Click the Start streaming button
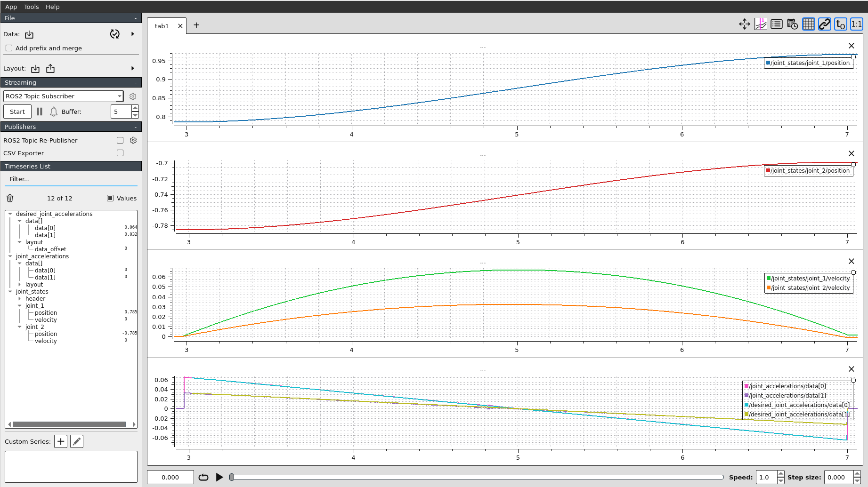This screenshot has height=487, width=868. point(17,112)
